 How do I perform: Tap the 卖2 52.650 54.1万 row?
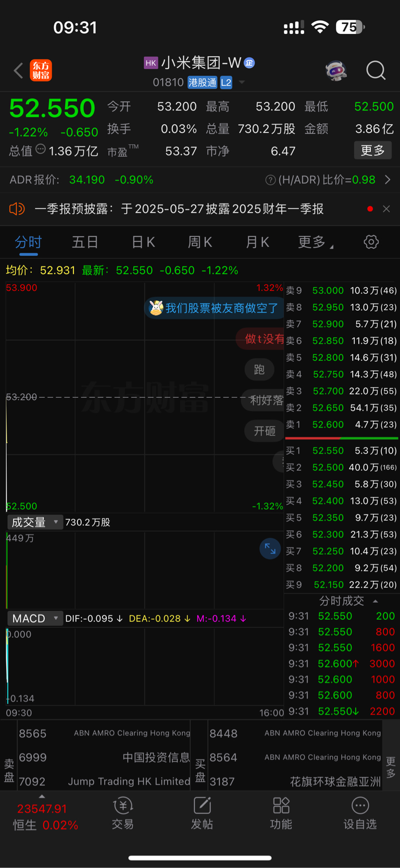[342, 408]
